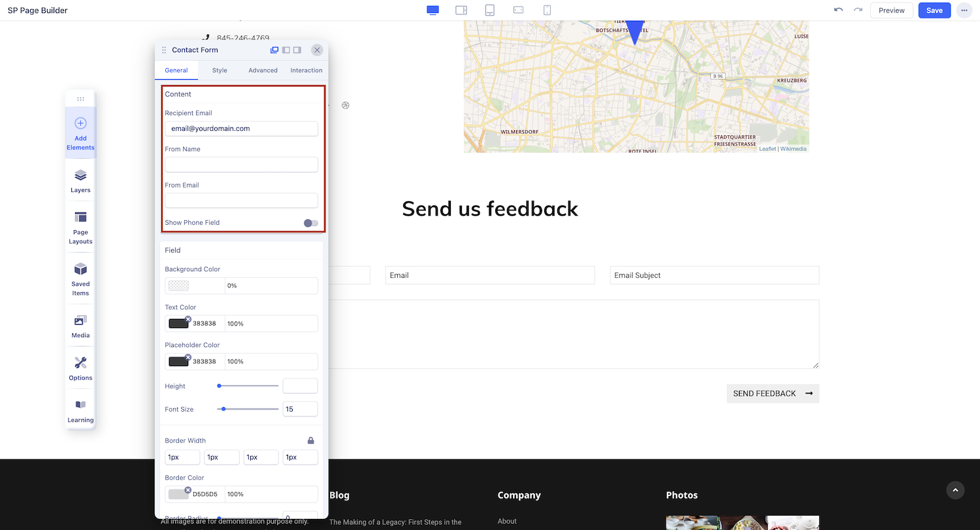This screenshot has width=980, height=530.
Task: Open the Media library
Action: [80, 325]
